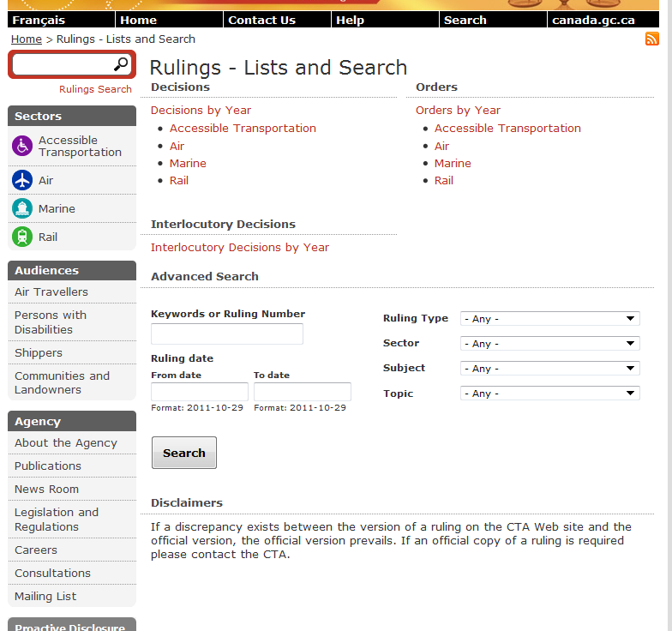Focus the From date input field
This screenshot has height=631, width=672.
199,392
